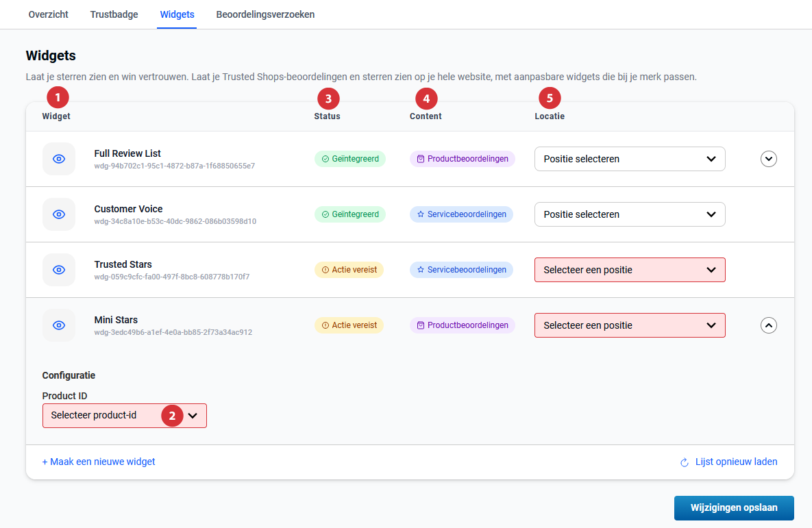Click Maak een nieuwe widget link
The height and width of the screenshot is (528, 812).
(99, 462)
